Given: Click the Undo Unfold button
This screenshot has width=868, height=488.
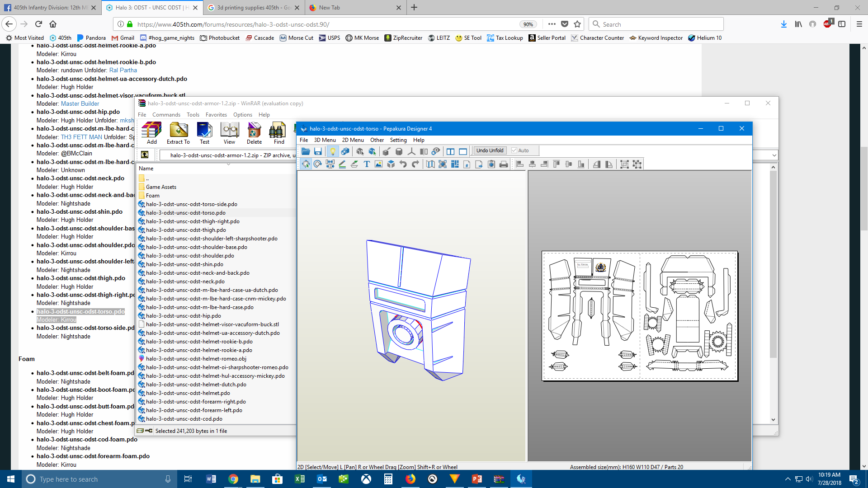Looking at the screenshot, I should click(490, 150).
